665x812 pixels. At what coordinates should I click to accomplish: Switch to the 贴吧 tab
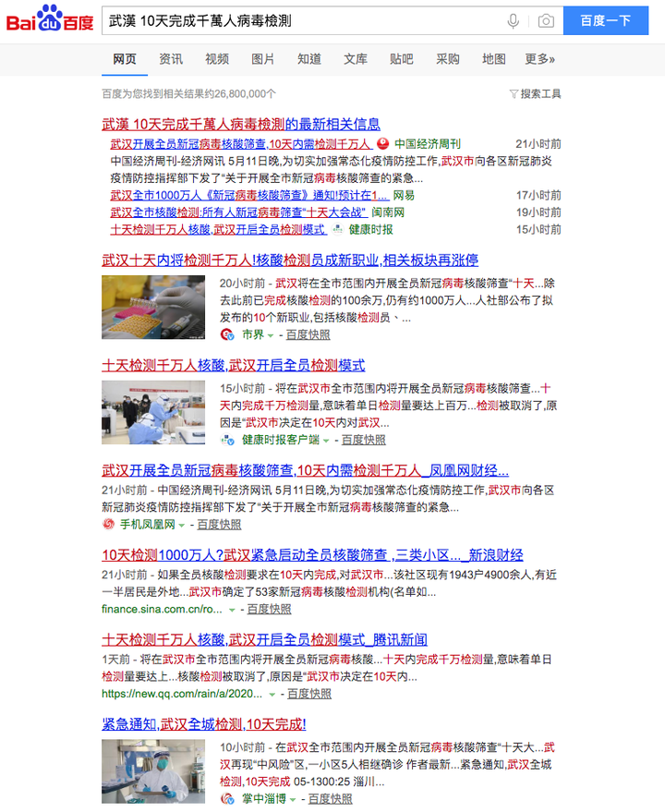pos(402,59)
